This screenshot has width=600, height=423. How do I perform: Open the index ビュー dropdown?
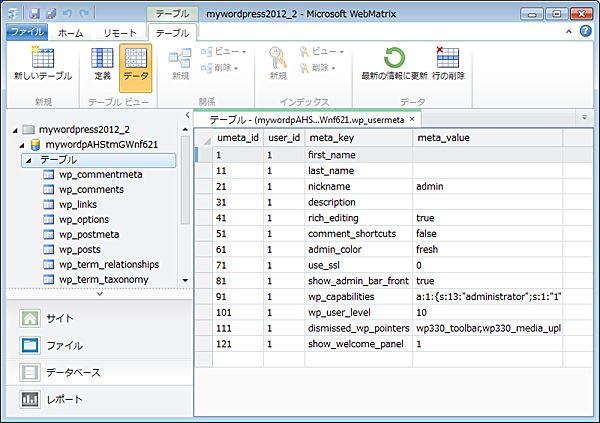[x=321, y=51]
